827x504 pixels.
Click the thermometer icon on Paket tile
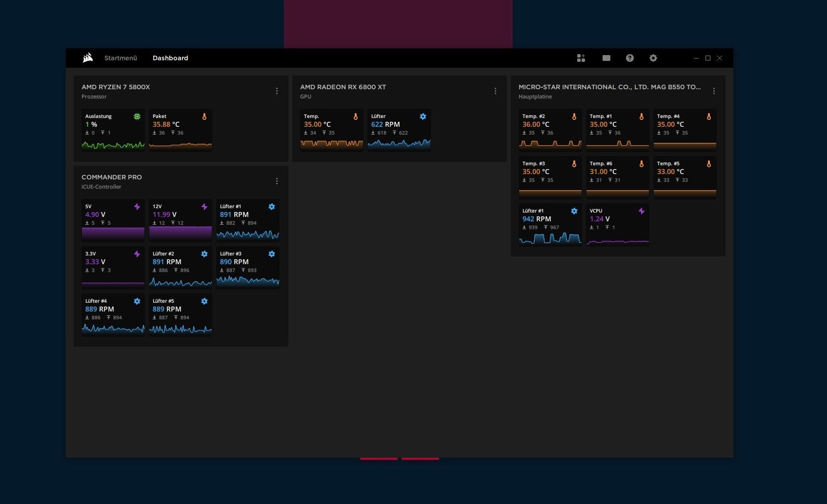[x=204, y=116]
